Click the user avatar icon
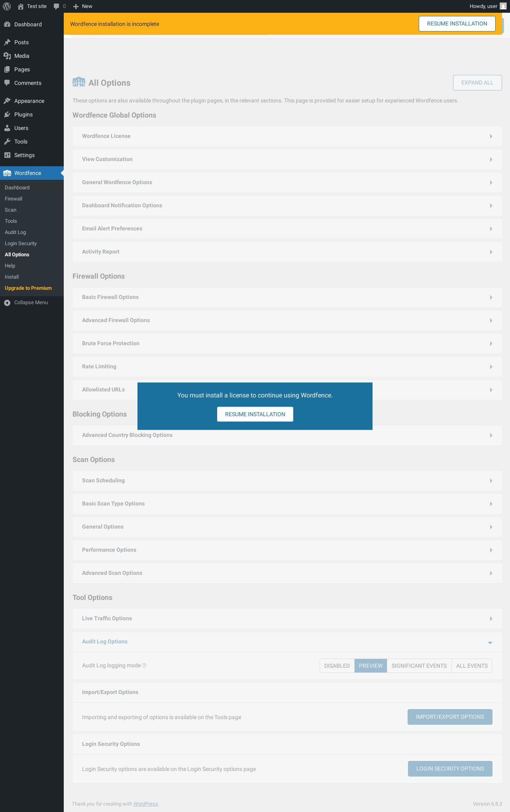Screen dimensions: 510x812 (503, 6)
